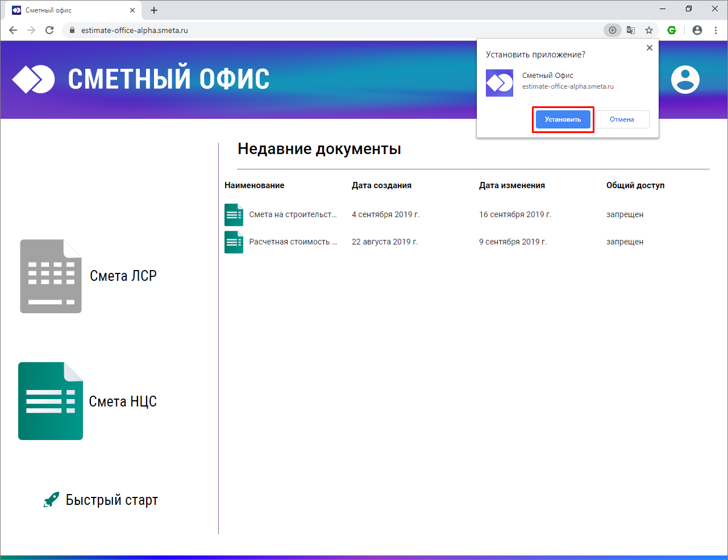The image size is (728, 560).
Task: Click the Общий доступ column header
Action: [635, 185]
